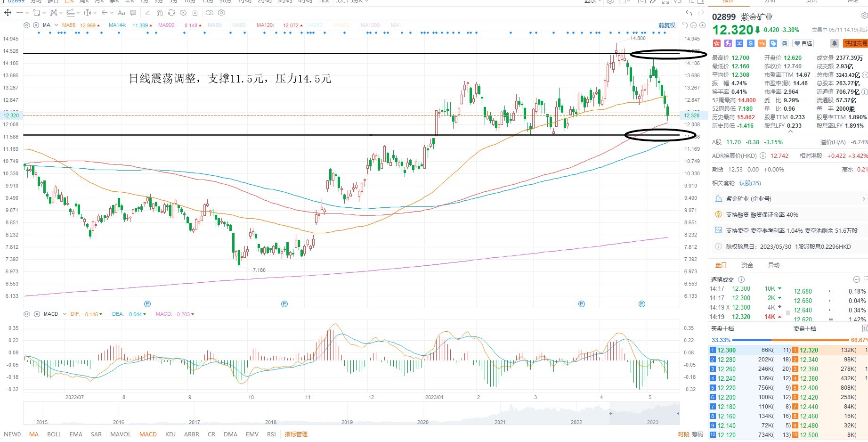Toggle the magnet snap tool
Screen dimensions: 868x442
point(160,13)
